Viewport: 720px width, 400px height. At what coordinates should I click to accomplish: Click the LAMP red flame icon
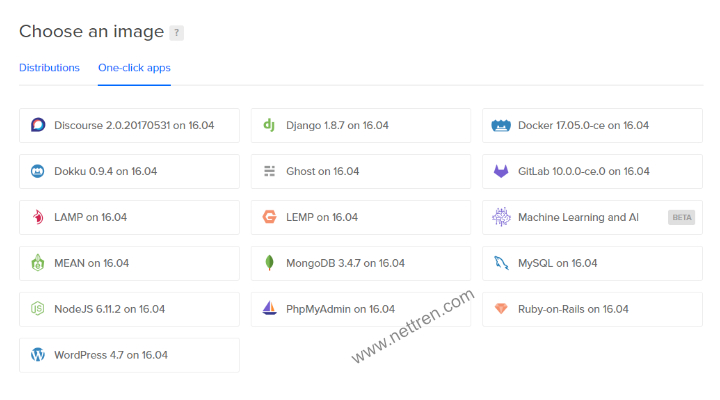(38, 217)
